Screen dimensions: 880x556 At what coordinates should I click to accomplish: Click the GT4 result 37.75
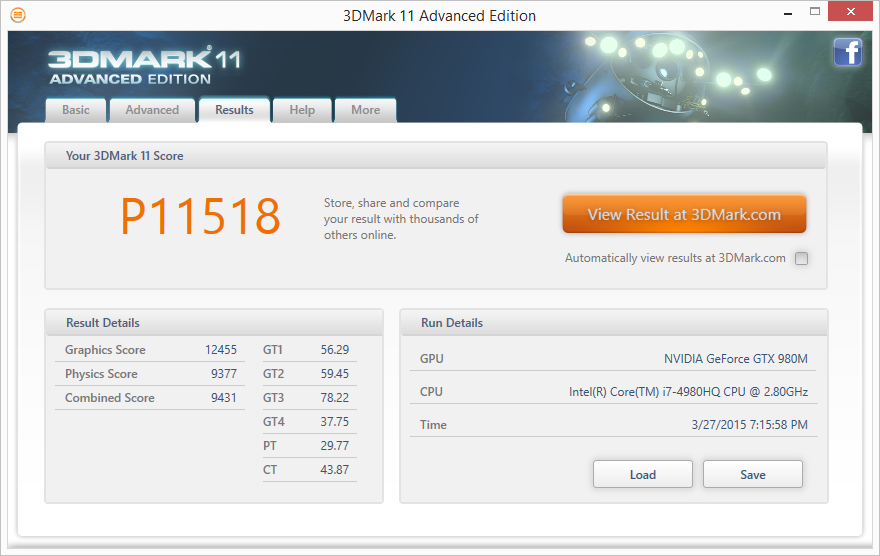click(334, 421)
